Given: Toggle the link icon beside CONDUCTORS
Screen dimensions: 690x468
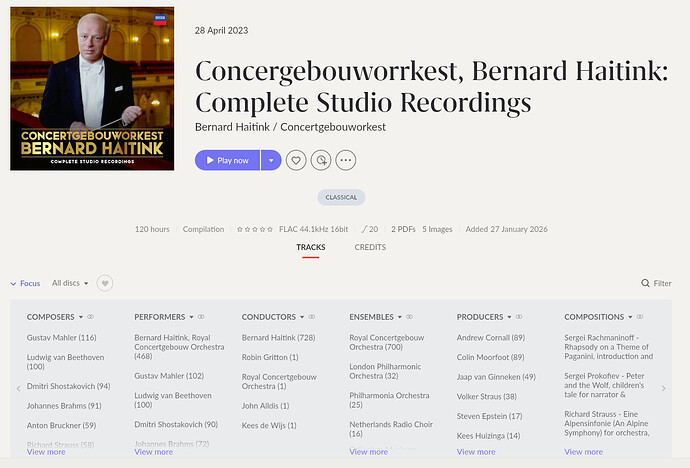Looking at the screenshot, I should (312, 317).
